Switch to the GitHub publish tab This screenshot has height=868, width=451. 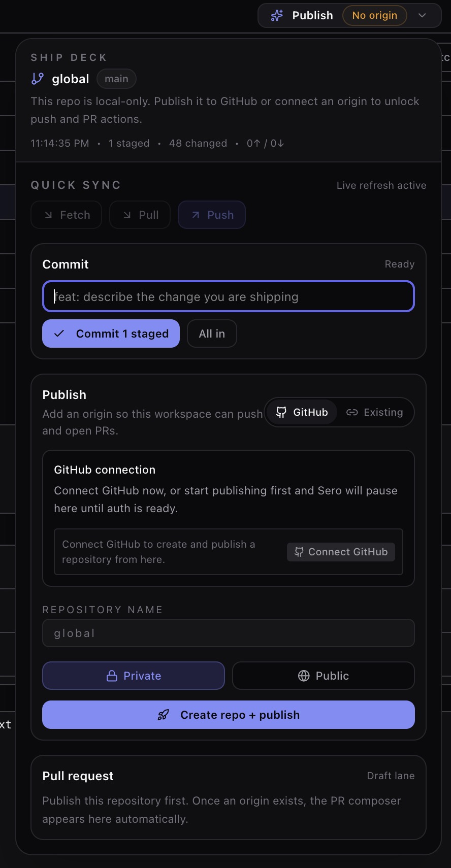(302, 412)
